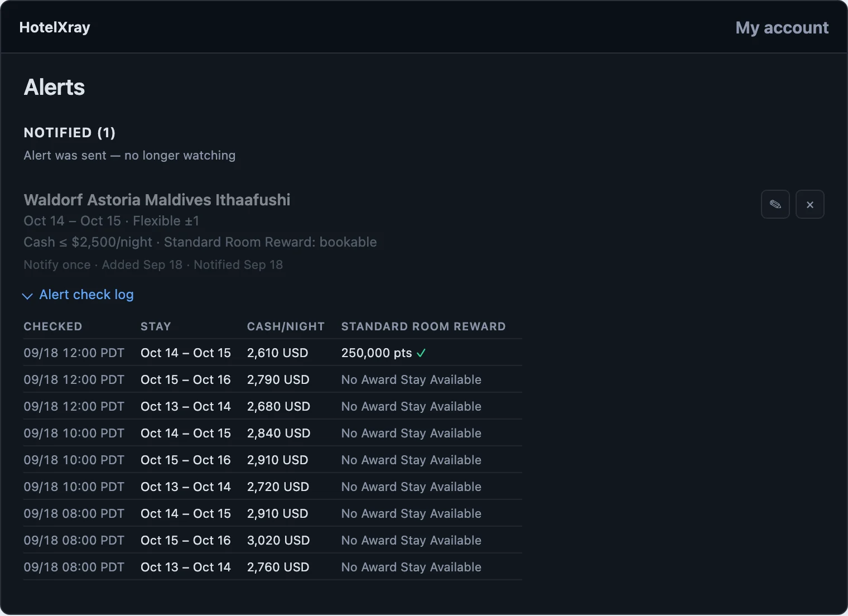Open My account page
Viewport: 848px width, 616px height.
[x=782, y=27]
